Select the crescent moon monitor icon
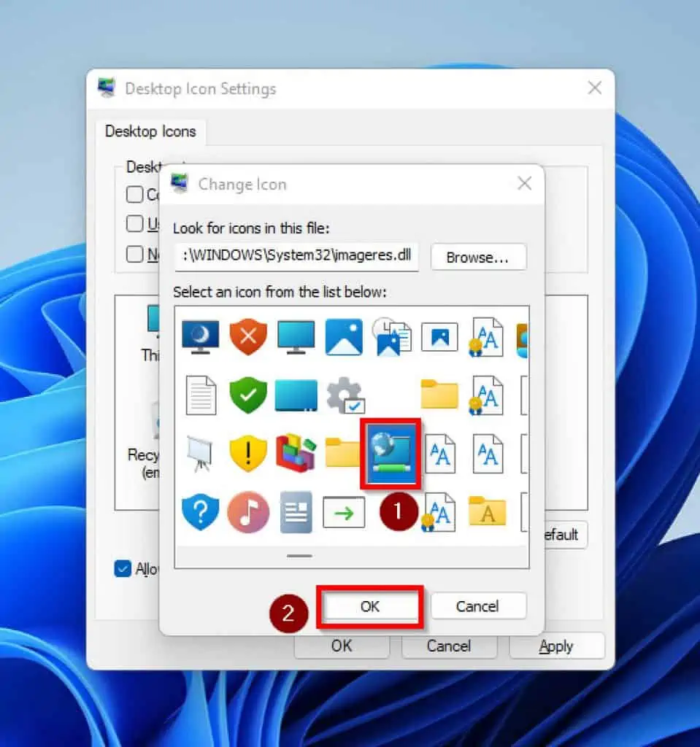This screenshot has height=747, width=700. (x=199, y=337)
